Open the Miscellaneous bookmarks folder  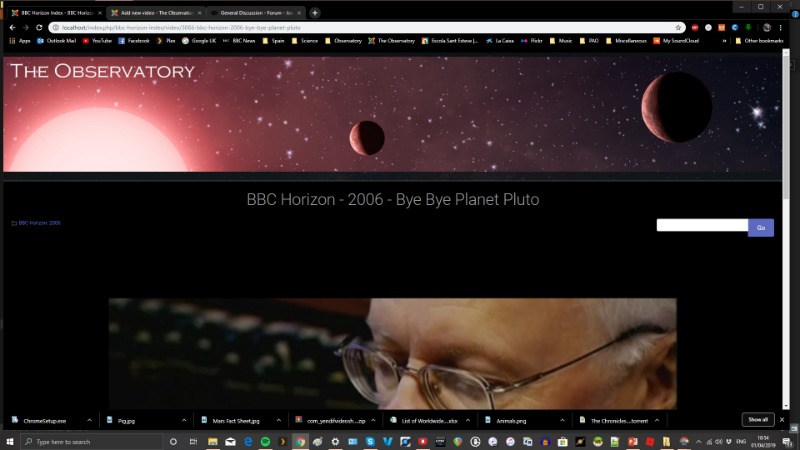click(x=626, y=41)
